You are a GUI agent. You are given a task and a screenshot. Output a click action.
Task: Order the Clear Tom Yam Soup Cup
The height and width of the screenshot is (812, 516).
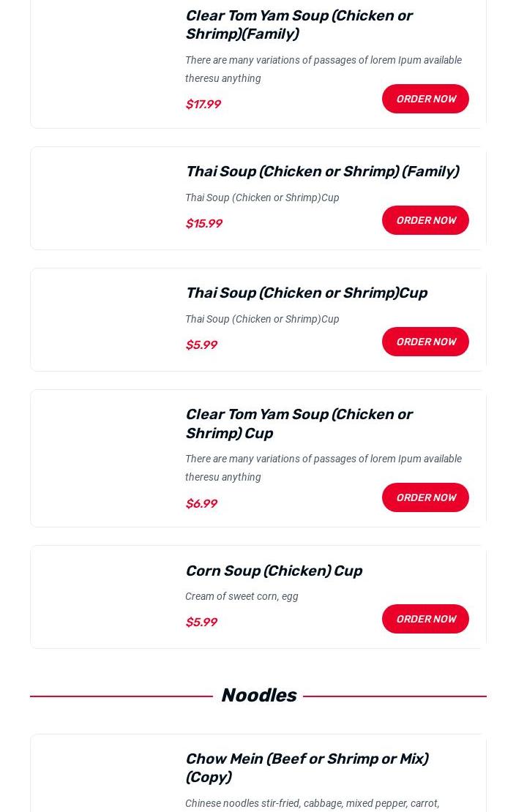coord(425,497)
